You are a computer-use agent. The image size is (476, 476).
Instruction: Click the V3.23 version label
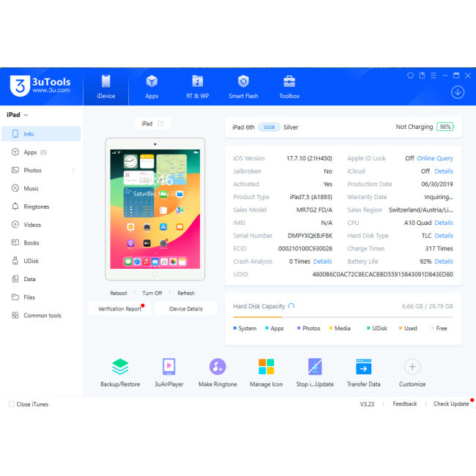tap(367, 404)
